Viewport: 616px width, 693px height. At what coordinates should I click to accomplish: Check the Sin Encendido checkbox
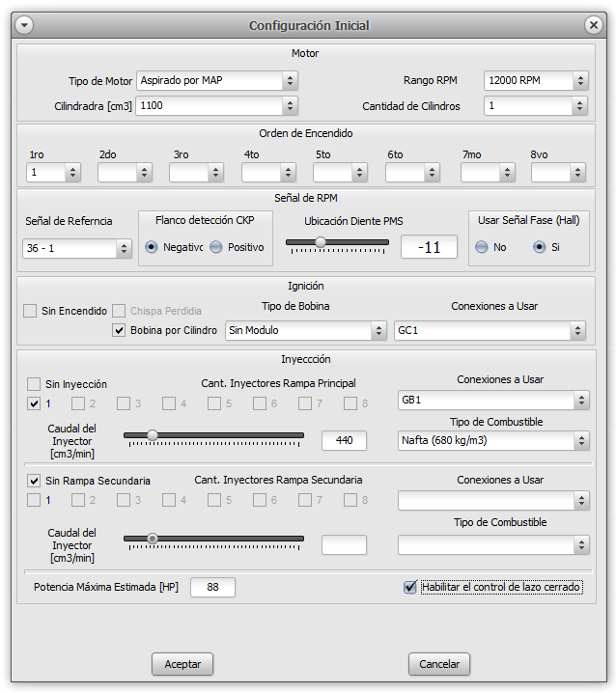[x=30, y=311]
